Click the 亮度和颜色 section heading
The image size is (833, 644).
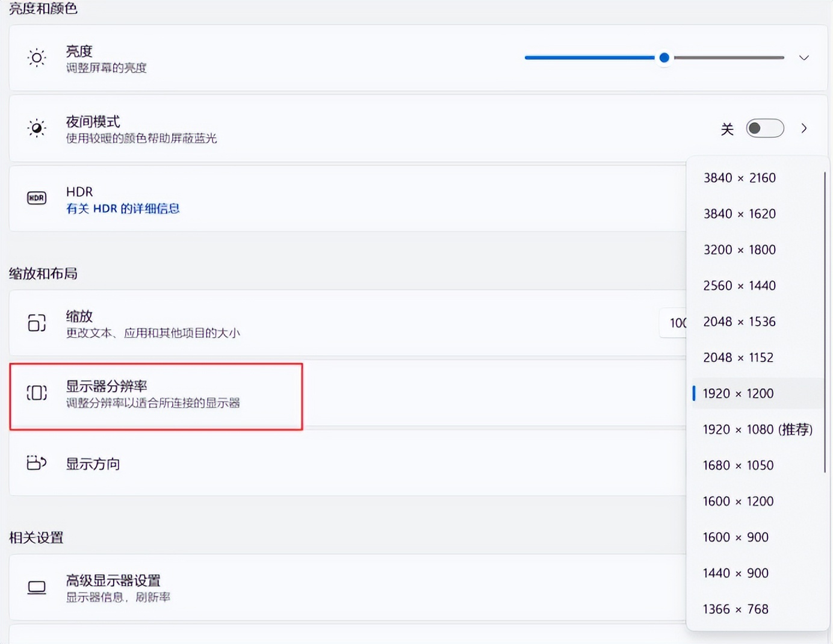(43, 8)
